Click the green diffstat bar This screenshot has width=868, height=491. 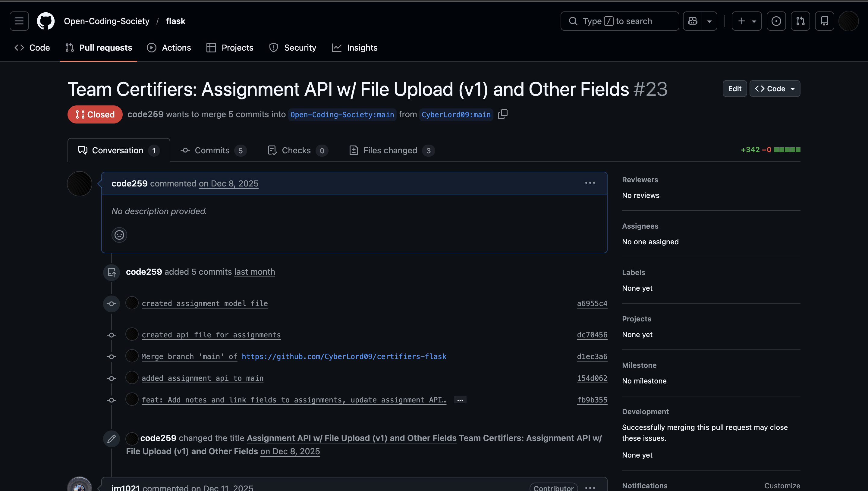[787, 150]
